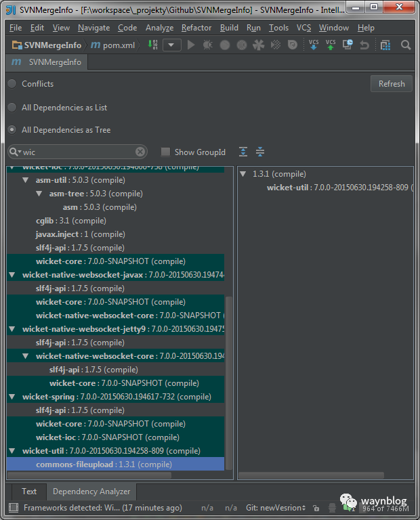The width and height of the screenshot is (420, 520).
Task: Switch to the Text tab
Action: pyautogui.click(x=29, y=491)
